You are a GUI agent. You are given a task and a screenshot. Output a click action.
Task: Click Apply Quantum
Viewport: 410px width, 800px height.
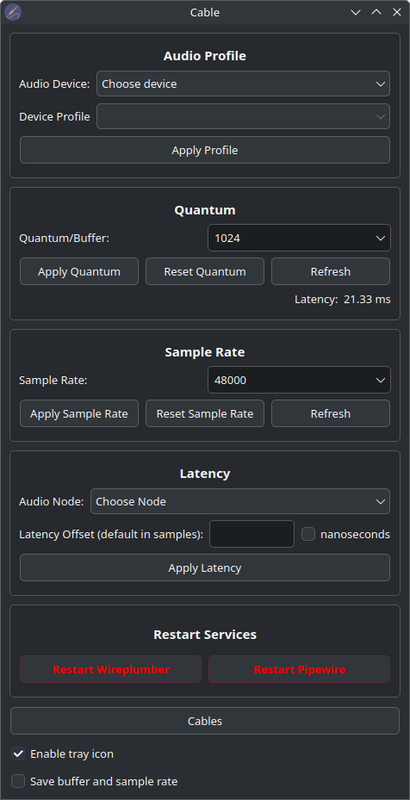click(x=79, y=271)
